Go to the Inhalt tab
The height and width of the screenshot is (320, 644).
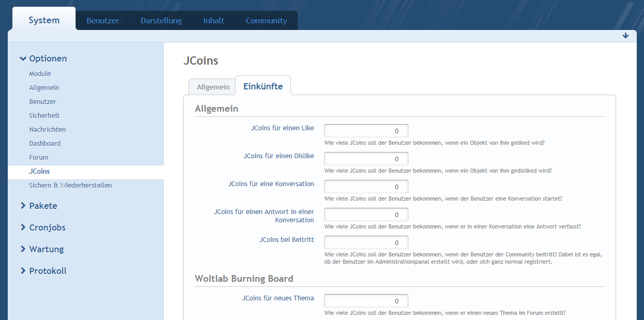214,21
